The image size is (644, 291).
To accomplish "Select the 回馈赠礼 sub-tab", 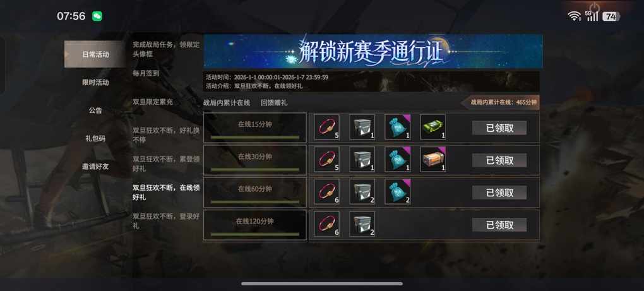I will 273,103.
